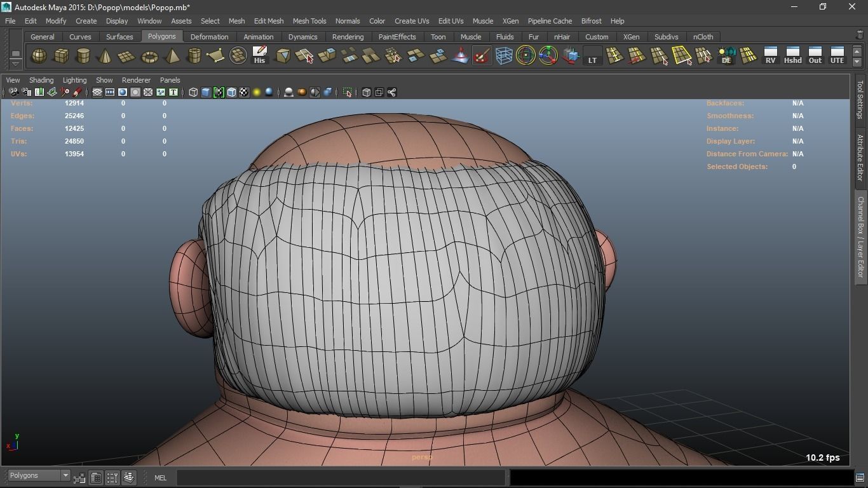The height and width of the screenshot is (488, 868).
Task: Create a polygon sphere from the shelf
Action: tap(39, 56)
